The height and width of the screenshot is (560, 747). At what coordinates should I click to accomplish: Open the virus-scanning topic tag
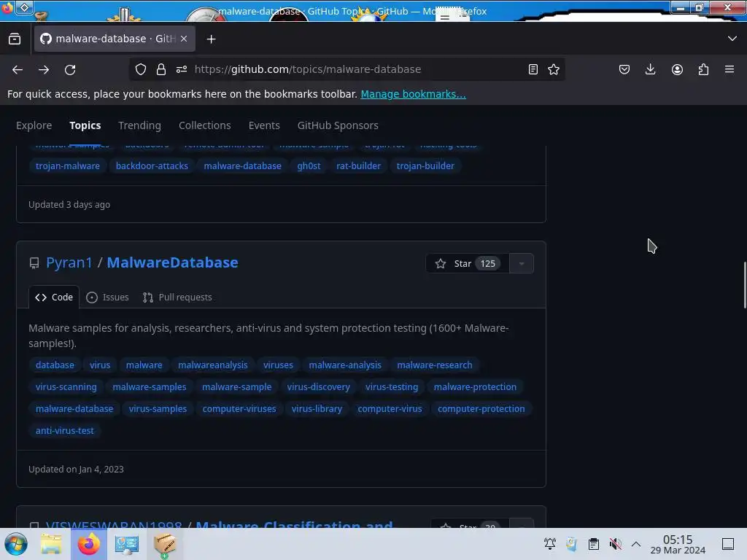tap(66, 386)
